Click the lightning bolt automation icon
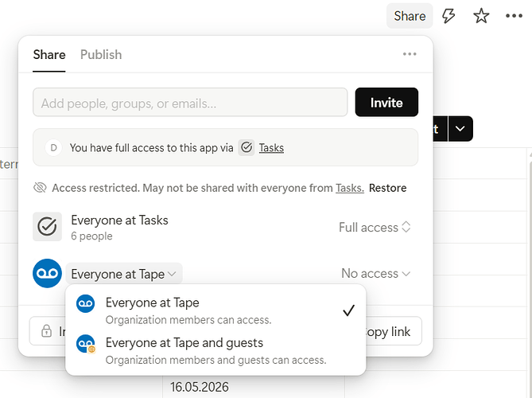 (x=449, y=16)
